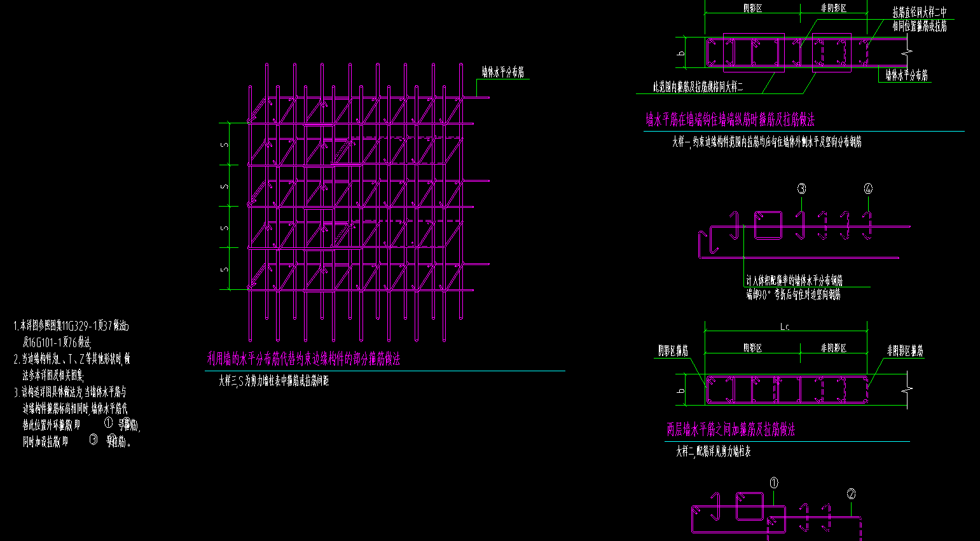Image resolution: width=980 pixels, height=541 pixels.
Task: Click the break-line symbol on top-right wall section
Action: (908, 52)
